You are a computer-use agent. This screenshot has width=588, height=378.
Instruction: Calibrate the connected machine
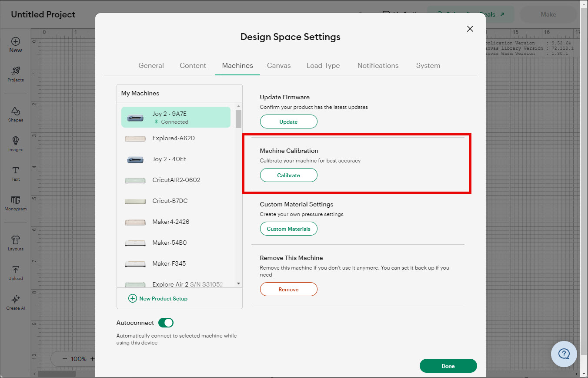[288, 175]
